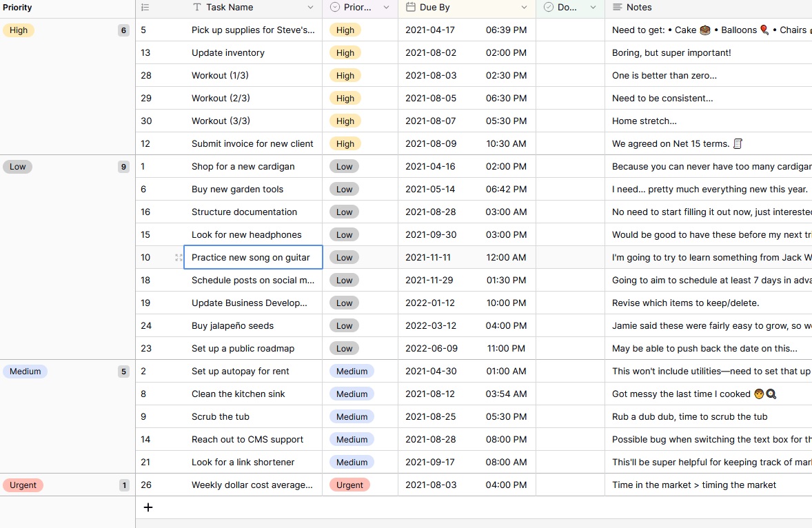812x528 pixels.
Task: Click High tag for Submit invoice row
Action: tap(345, 144)
